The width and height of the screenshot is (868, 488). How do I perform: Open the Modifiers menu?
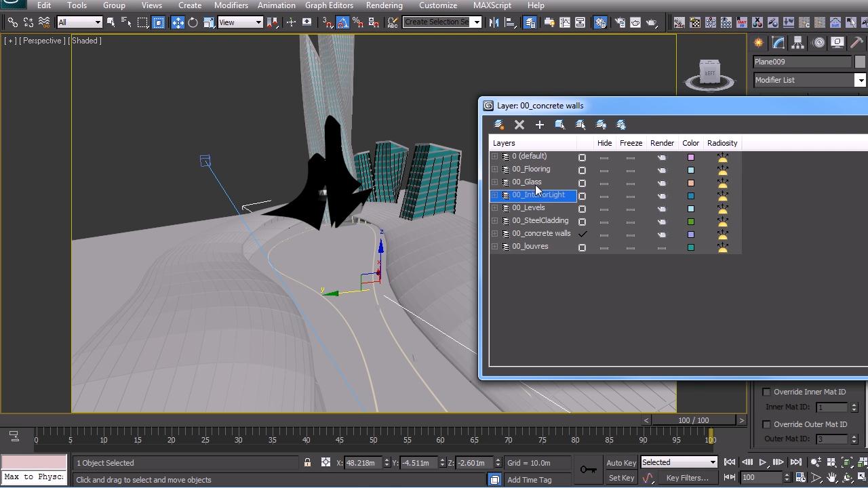tap(231, 5)
